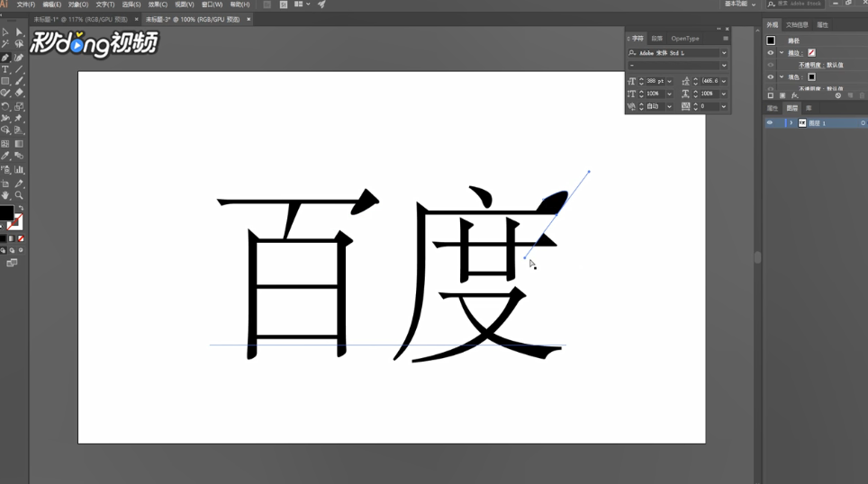This screenshot has height=484, width=868.
Task: Select the Slice tool
Action: [x=19, y=184]
